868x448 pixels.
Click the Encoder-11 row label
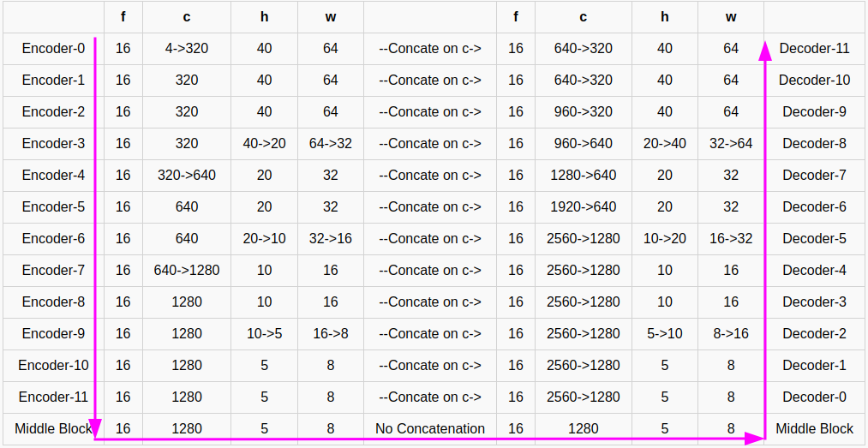click(x=54, y=397)
